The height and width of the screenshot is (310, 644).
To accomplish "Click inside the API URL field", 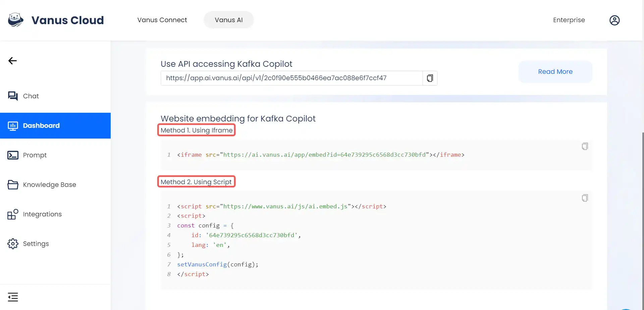I will click(x=291, y=78).
